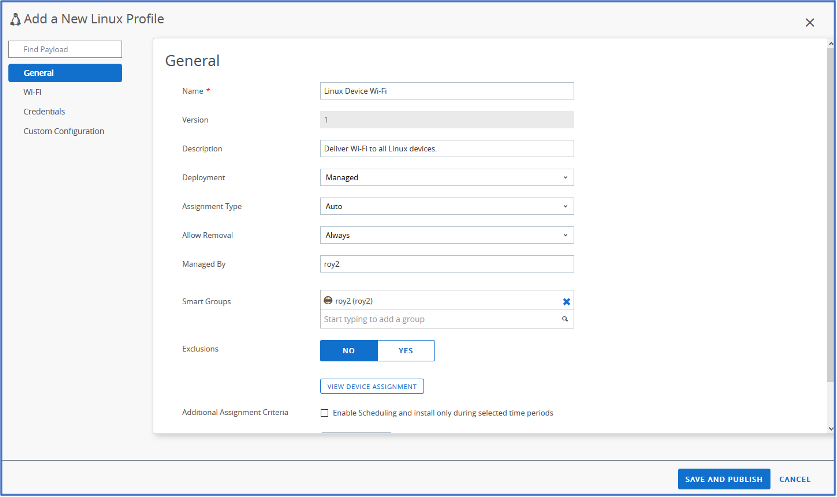Click the Find Payload search field
This screenshot has height=497, width=837.
click(x=64, y=49)
